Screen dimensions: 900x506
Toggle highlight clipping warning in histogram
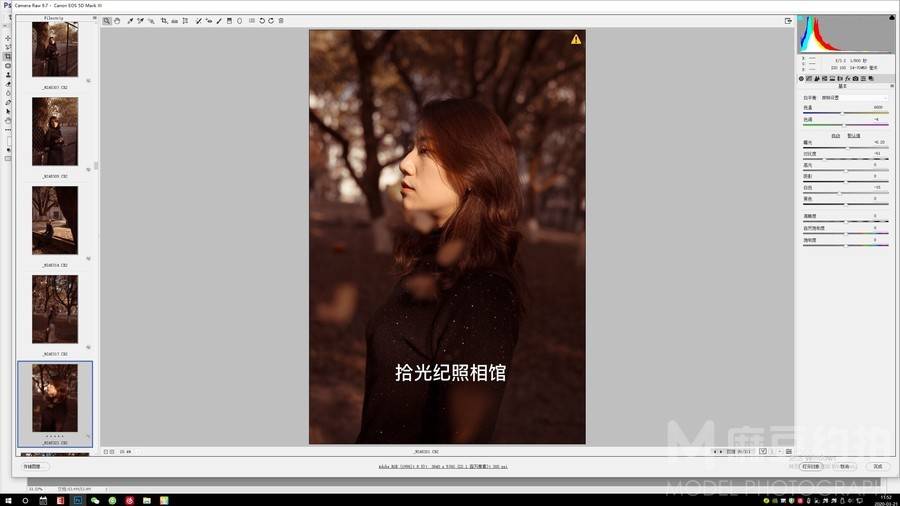point(891,18)
